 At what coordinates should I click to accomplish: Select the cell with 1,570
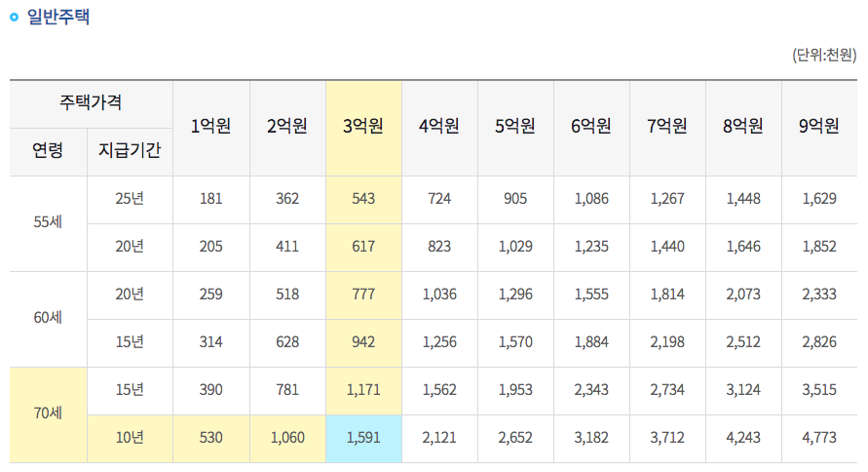pyautogui.click(x=515, y=343)
